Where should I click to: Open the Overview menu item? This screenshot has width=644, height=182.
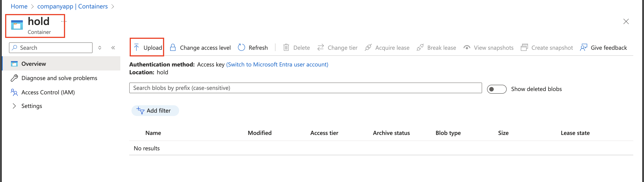61,64
